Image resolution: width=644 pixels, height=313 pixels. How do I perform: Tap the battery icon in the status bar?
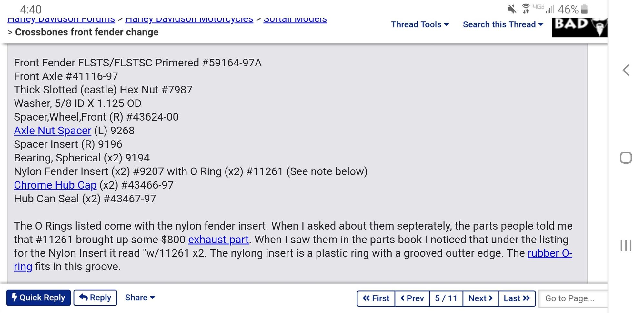[584, 9]
